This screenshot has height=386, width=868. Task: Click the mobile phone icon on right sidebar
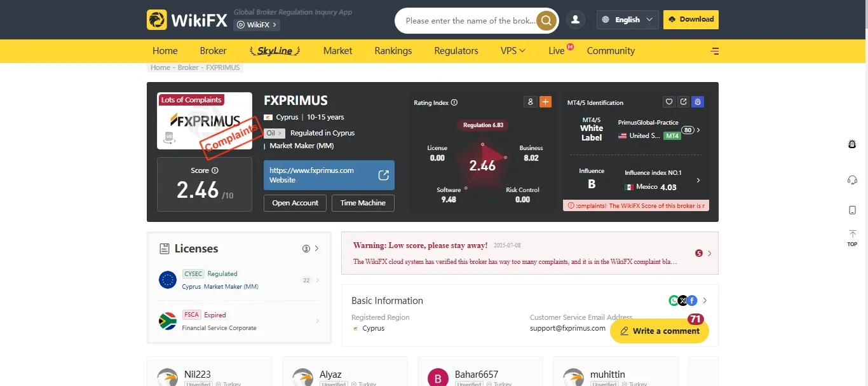(852, 210)
